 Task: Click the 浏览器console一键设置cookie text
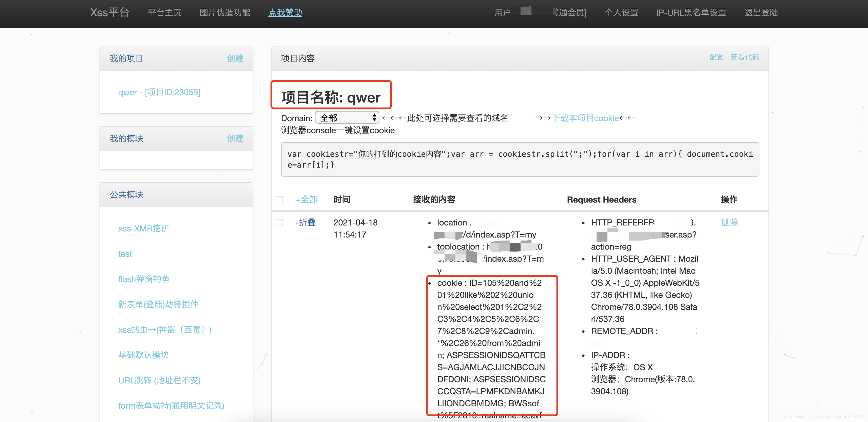click(x=338, y=130)
